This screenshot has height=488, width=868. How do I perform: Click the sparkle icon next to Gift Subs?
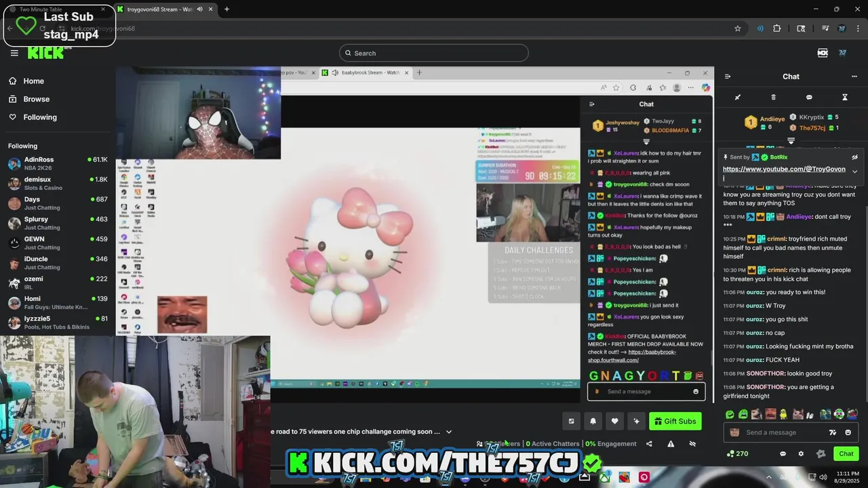pos(636,422)
